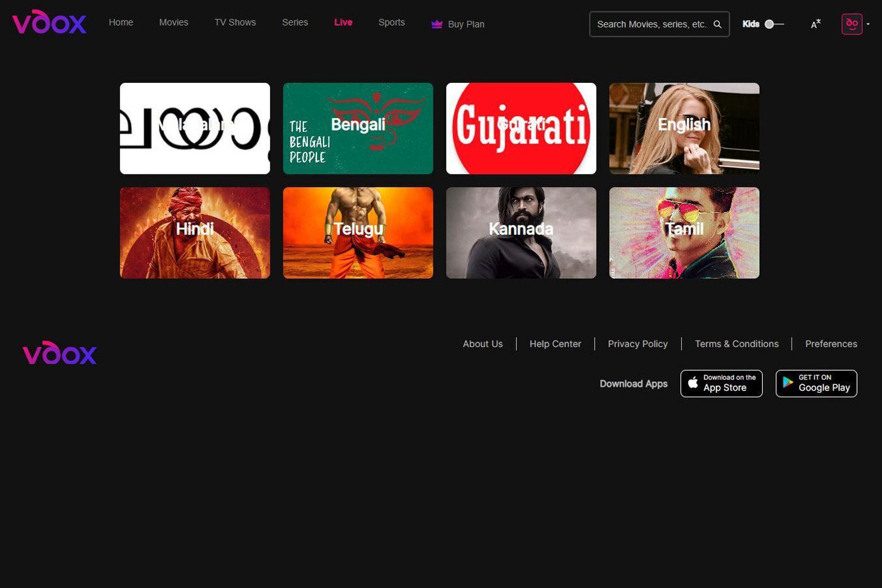This screenshot has width=882, height=588.
Task: Expand the profile dropdown arrow
Action: click(x=868, y=24)
